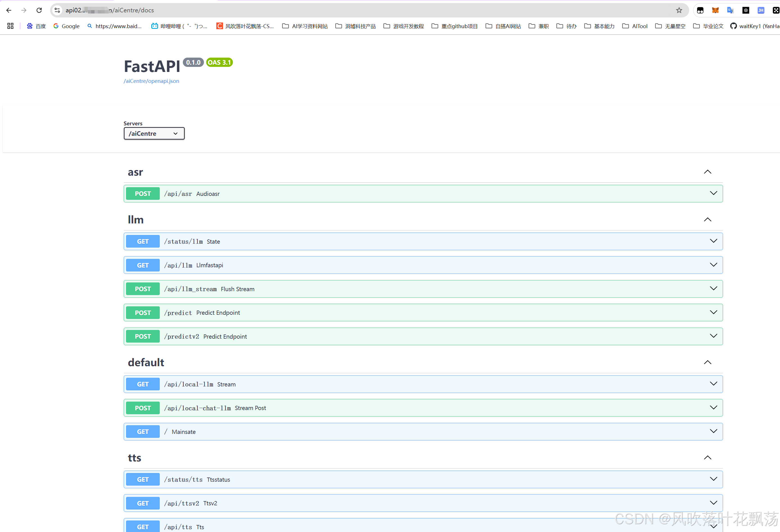Expand the GET /status/llm State endpoint

click(x=714, y=241)
